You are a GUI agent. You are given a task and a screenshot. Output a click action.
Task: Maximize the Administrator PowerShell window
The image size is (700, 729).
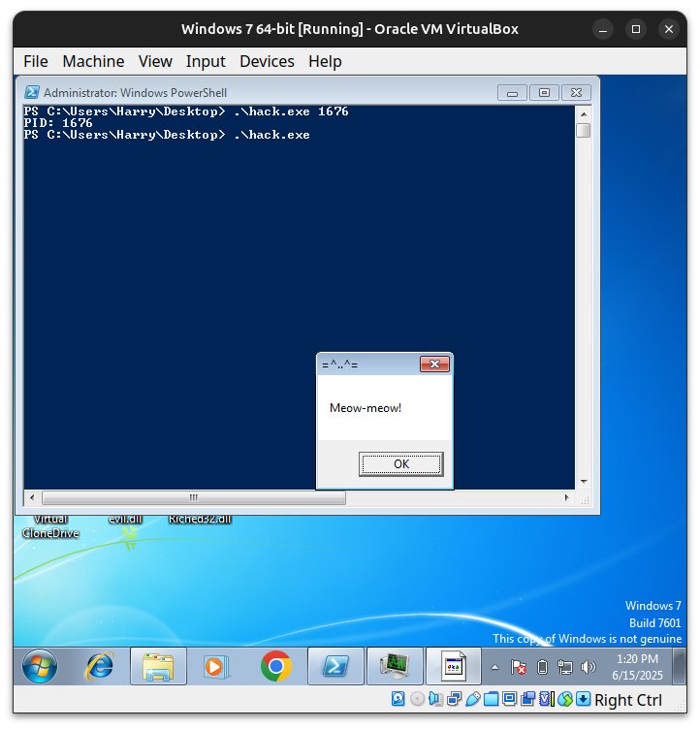click(x=544, y=92)
